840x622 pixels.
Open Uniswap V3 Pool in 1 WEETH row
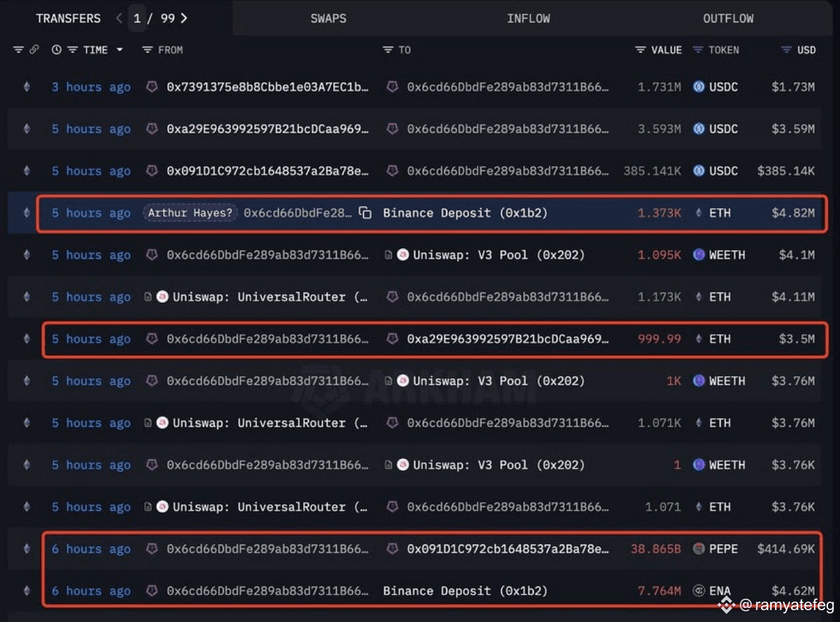click(499, 465)
